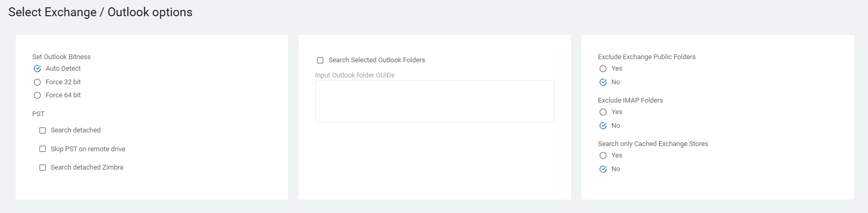The image size is (868, 213).
Task: Click the Outlook folder GUIDs text area
Action: (x=434, y=101)
